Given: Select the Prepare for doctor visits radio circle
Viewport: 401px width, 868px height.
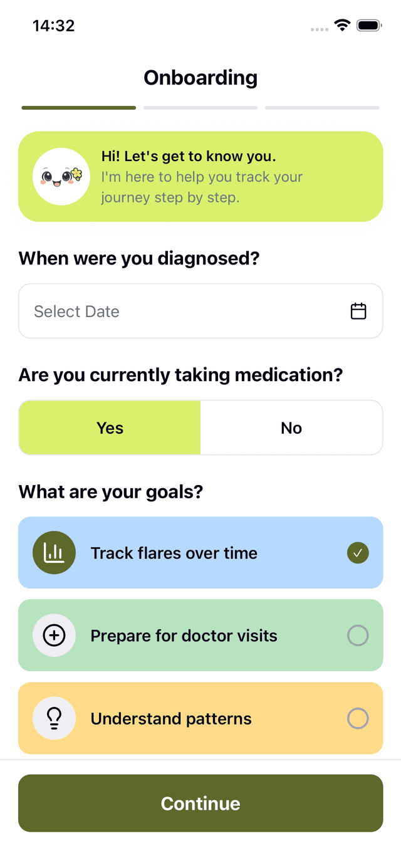Looking at the screenshot, I should click(358, 635).
